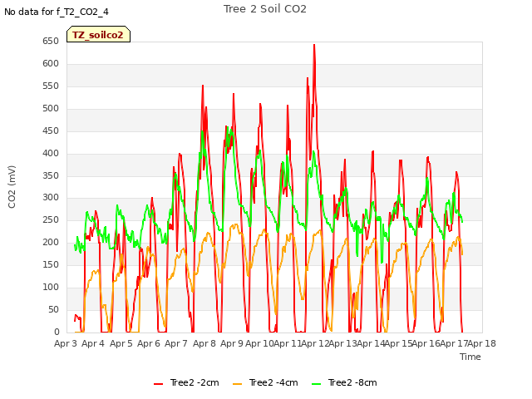
Task: Click the chart title Tree 2 Soil CO2
Action: [x=264, y=9]
